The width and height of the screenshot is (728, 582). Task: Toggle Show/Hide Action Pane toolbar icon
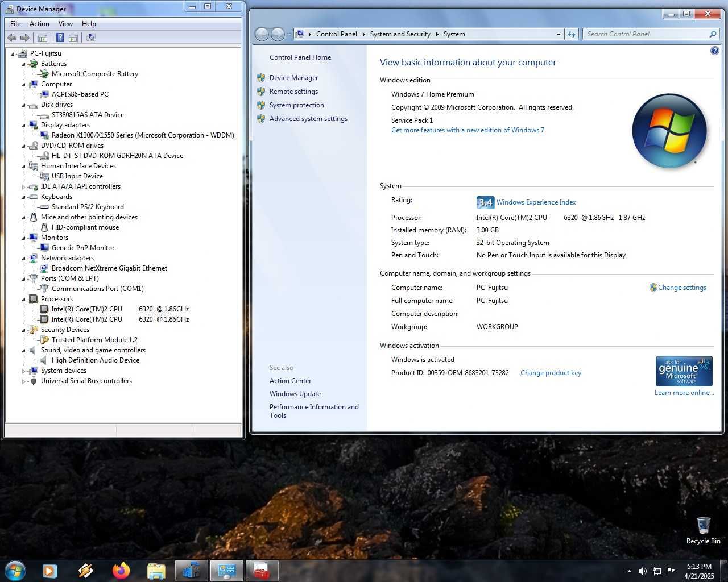point(73,38)
